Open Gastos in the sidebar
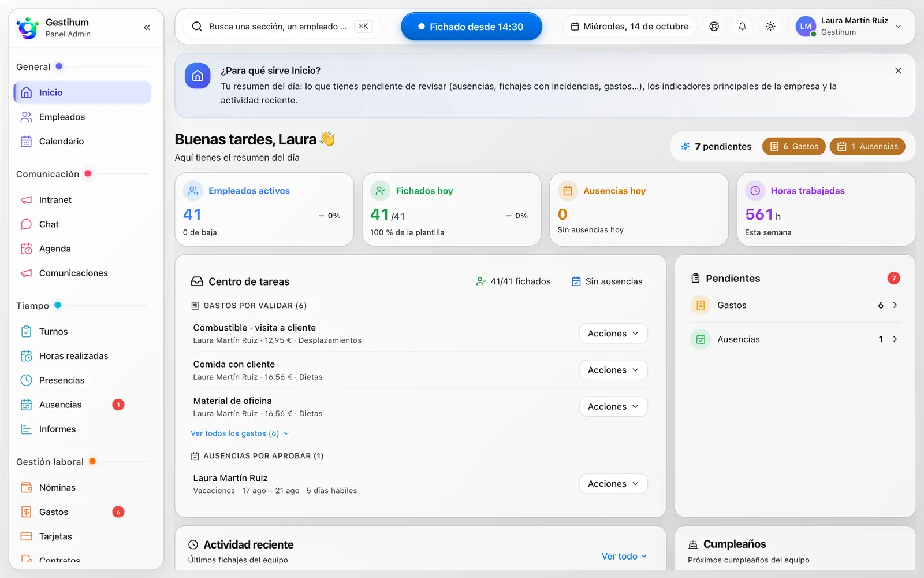The image size is (924, 578). tap(83, 512)
